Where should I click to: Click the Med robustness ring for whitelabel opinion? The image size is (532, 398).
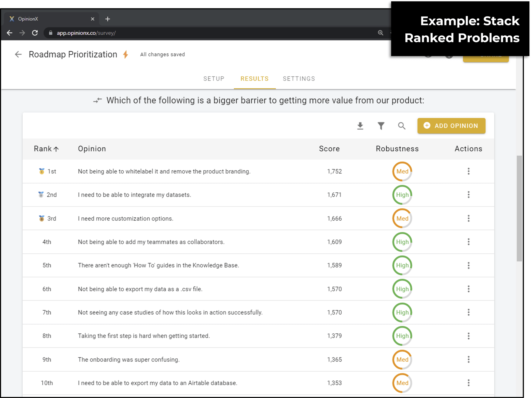[402, 172]
